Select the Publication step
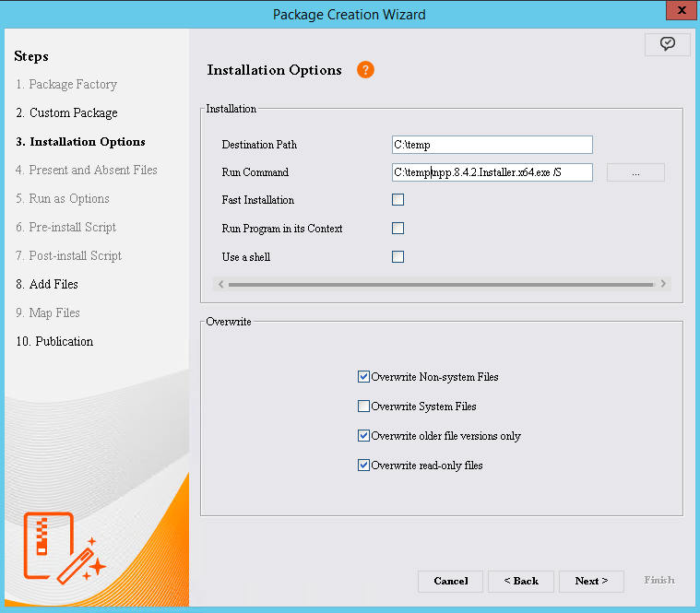The width and height of the screenshot is (700, 613). (54, 342)
